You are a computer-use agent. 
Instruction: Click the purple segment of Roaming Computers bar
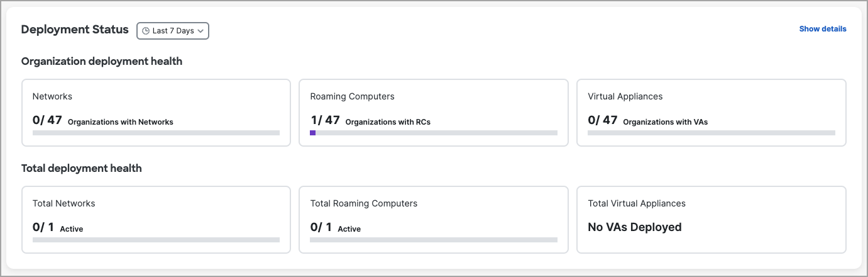pyautogui.click(x=313, y=133)
